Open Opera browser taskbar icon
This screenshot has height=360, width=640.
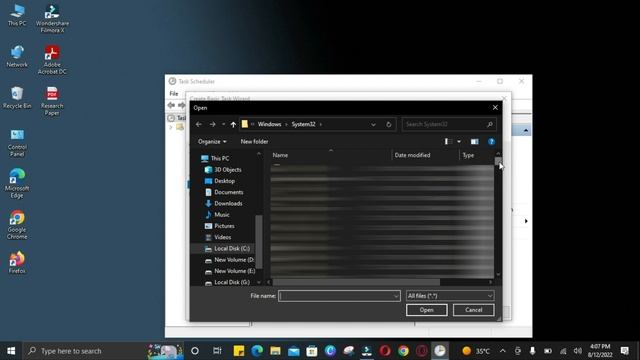(385, 351)
